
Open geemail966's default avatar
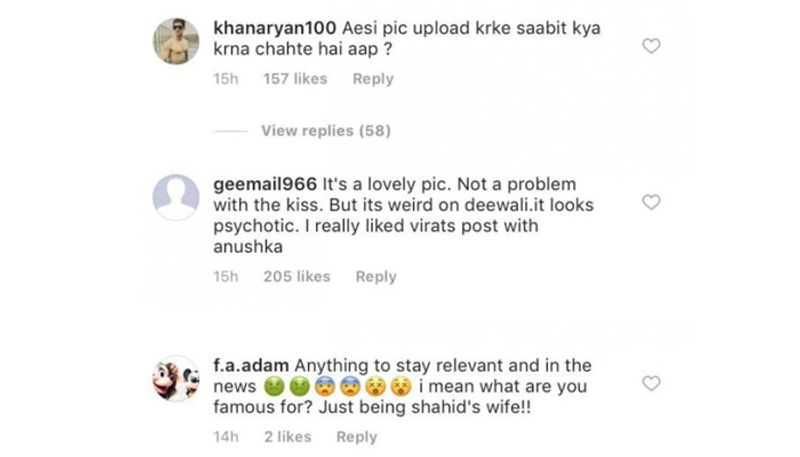[176, 195]
